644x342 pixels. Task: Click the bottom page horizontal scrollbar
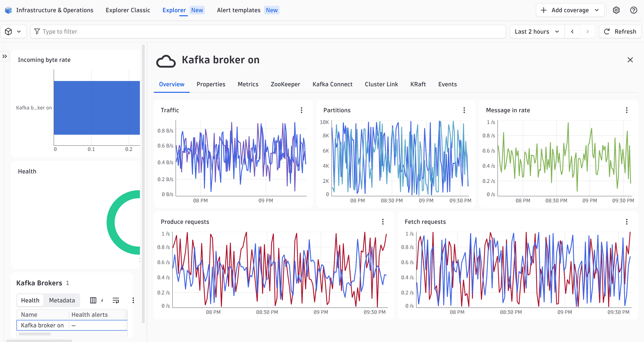coord(39,340)
